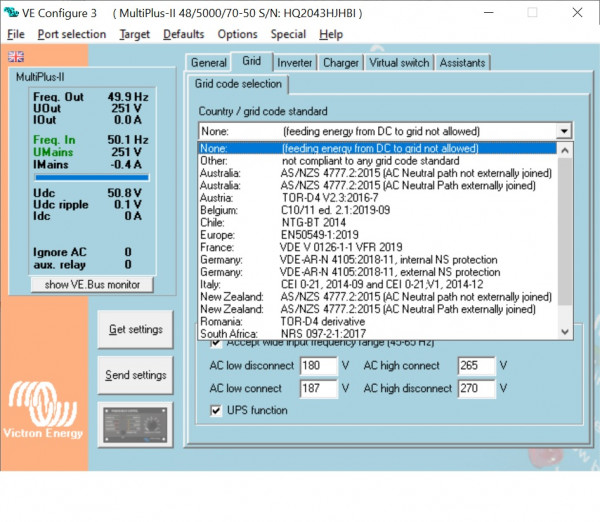Viewport: 600px width, 522px height.
Task: Collapse the grid code standard dropdown arrow
Action: pos(564,131)
